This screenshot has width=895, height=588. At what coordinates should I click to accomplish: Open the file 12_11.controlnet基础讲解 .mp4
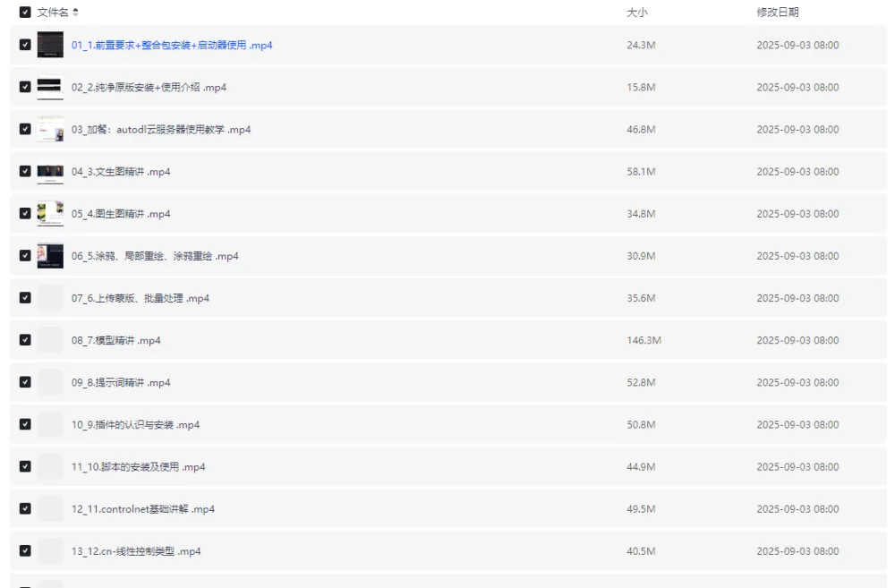143,509
